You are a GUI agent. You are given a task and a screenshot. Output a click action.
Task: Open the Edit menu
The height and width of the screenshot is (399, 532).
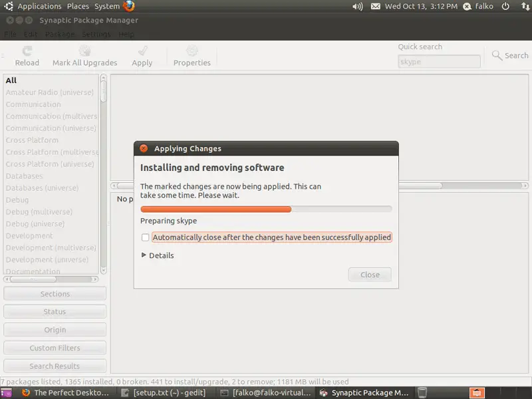31,35
